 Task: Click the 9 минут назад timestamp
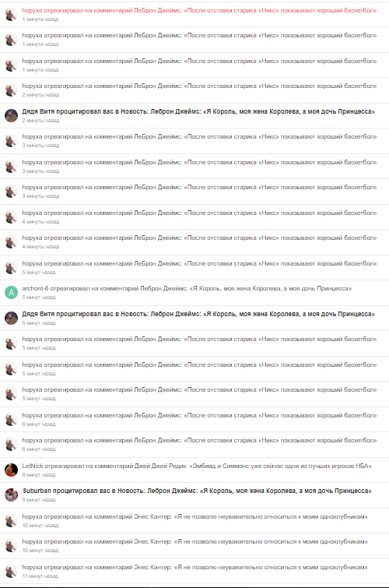click(39, 499)
